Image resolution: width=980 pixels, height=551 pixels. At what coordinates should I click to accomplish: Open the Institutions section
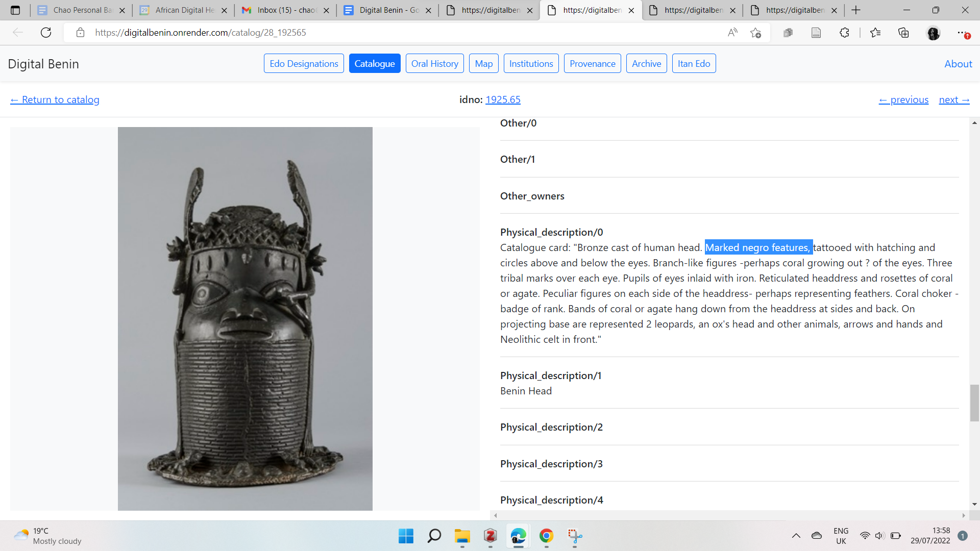(x=531, y=64)
